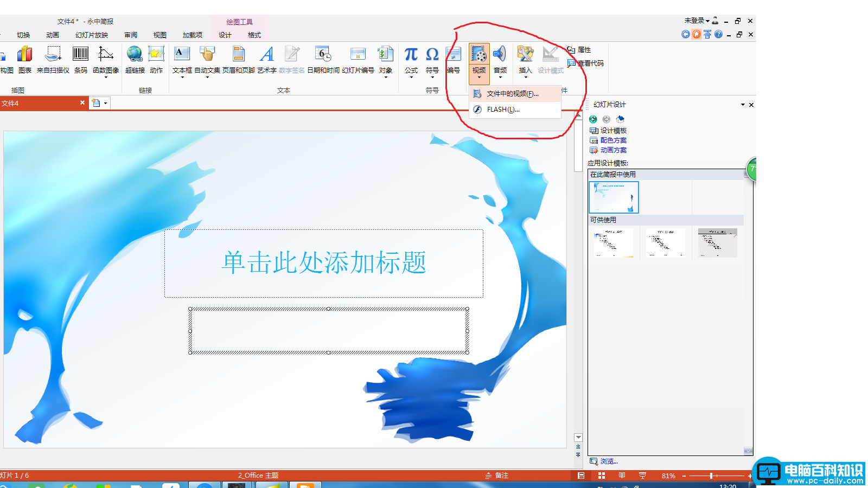Click the 动作 action icon
The height and width of the screenshot is (488, 868).
[x=156, y=54]
